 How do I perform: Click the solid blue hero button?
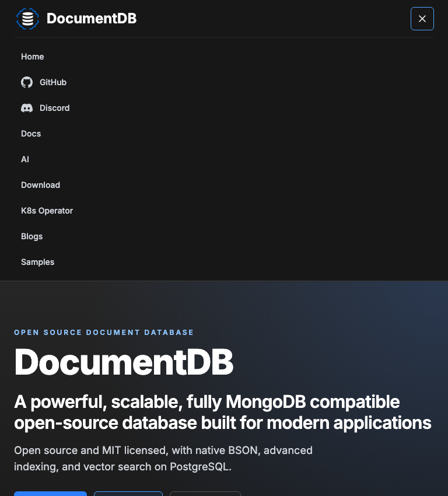point(50,494)
